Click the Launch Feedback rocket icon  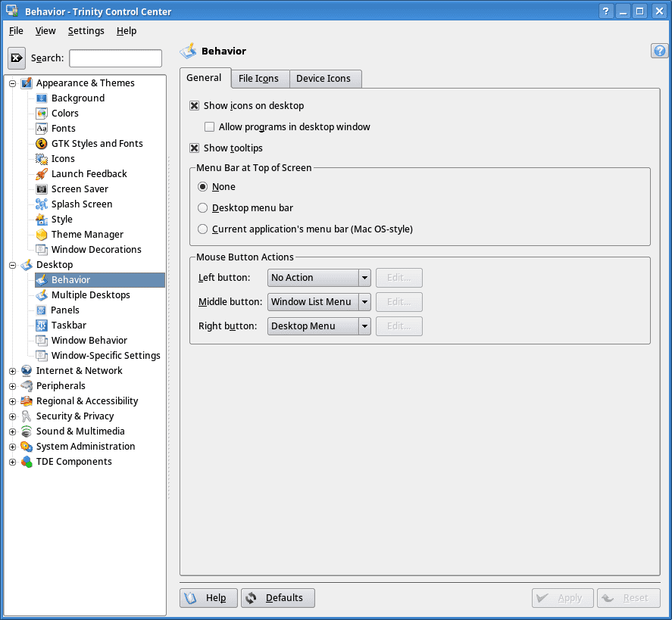[x=42, y=174]
